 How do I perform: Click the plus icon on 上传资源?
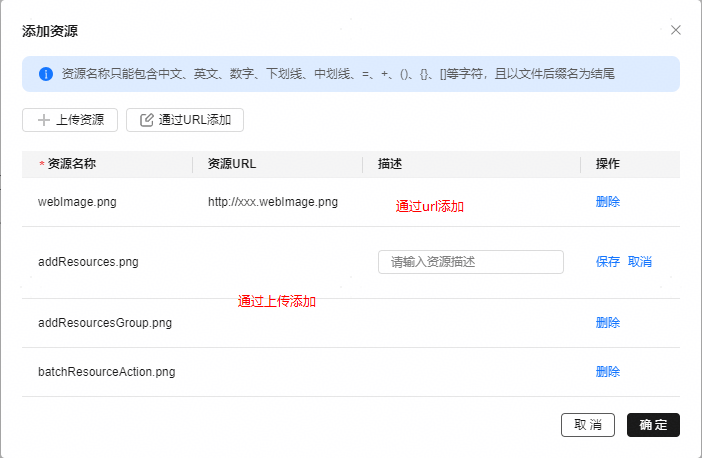tap(44, 120)
